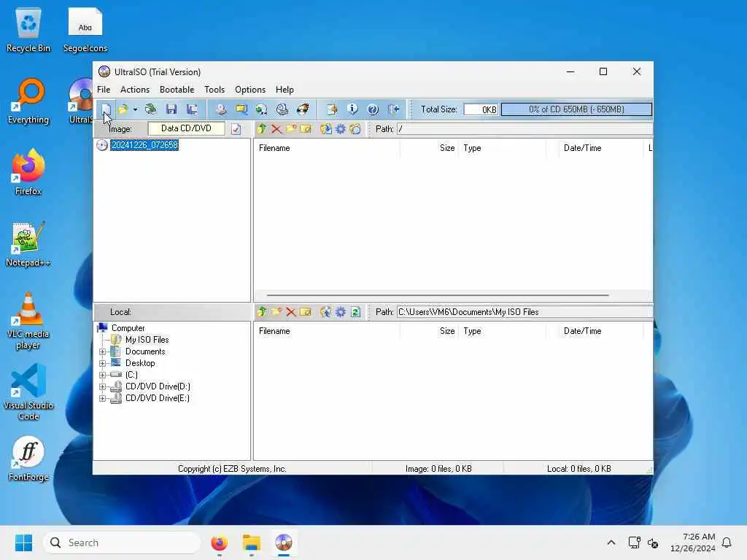The image size is (747, 560).
Task: Click File Explorer in the taskbar
Action: pyautogui.click(x=251, y=542)
